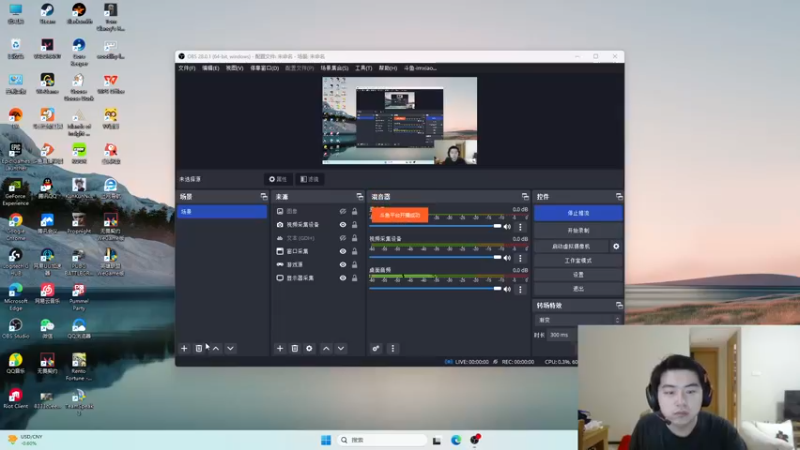The width and height of the screenshot is (800, 450).
Task: Open the 编辑(E) menu
Action: [x=210, y=68]
